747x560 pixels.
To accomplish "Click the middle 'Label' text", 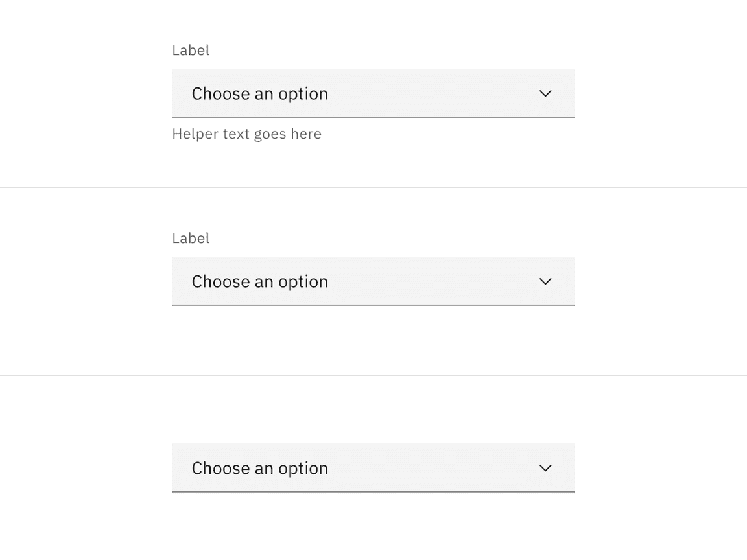I will pyautogui.click(x=191, y=238).
